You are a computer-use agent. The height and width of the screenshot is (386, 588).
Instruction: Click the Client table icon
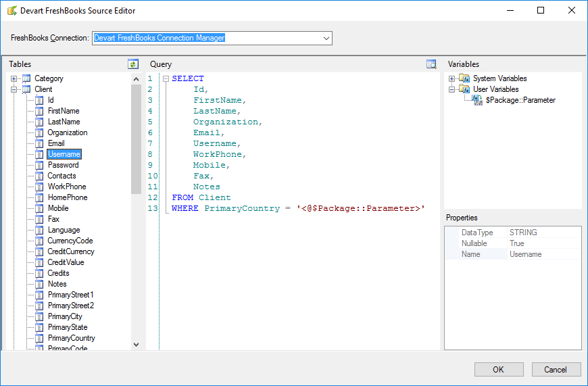click(26, 89)
